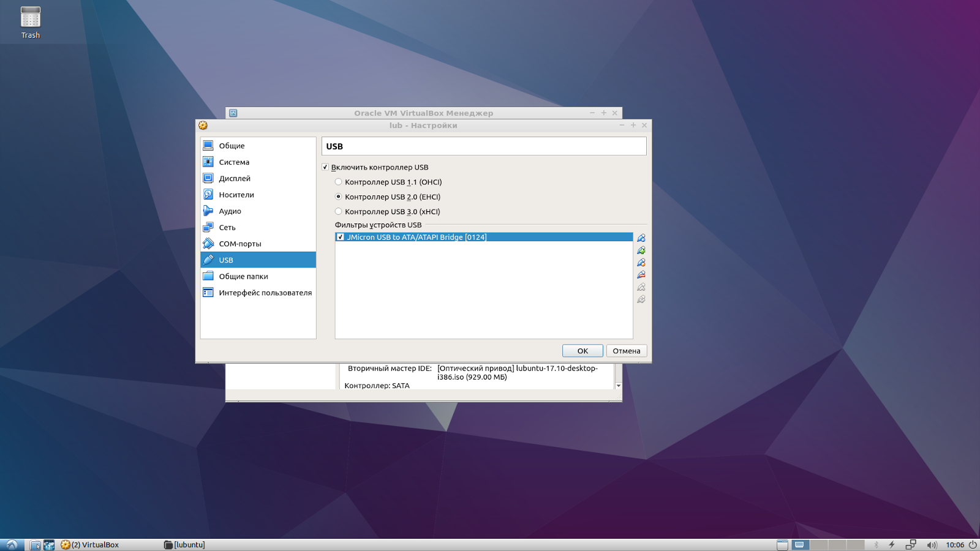Switch to [lubuntu] taskbar entry
Screen dimensions: 980x551
184,545
